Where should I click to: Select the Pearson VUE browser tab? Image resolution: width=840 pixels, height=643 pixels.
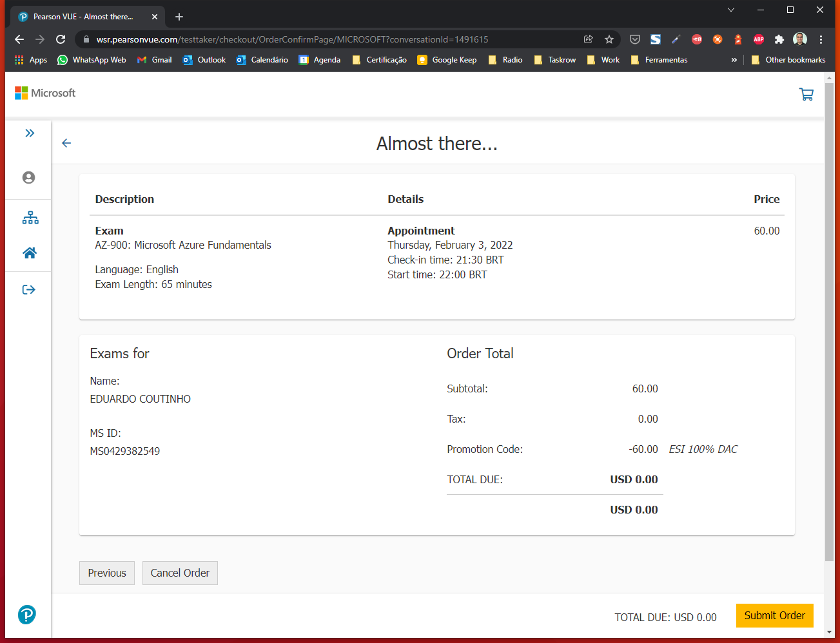click(x=88, y=17)
